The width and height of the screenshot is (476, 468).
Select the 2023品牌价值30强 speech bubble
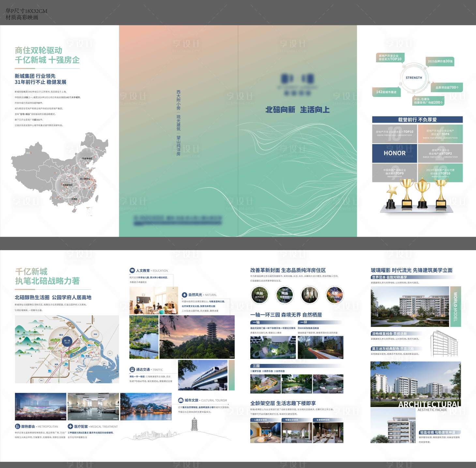click(440, 61)
